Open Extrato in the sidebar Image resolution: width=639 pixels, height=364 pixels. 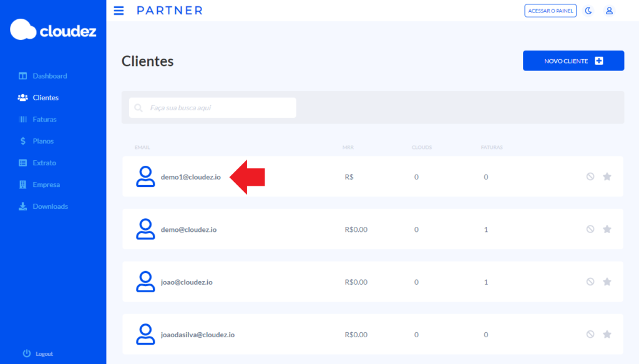(44, 163)
